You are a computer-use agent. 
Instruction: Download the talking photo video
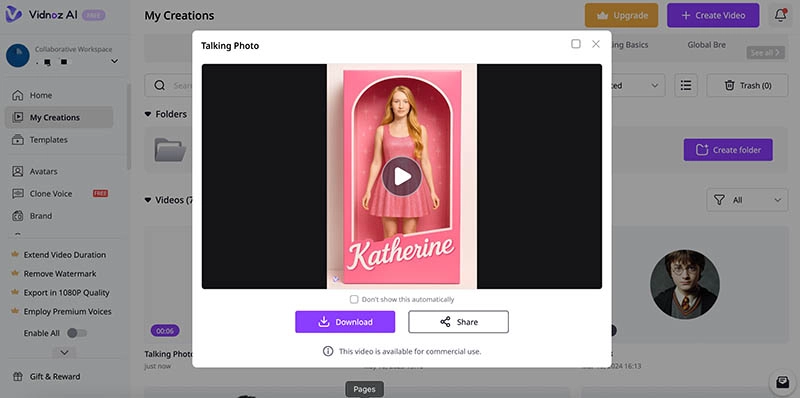pos(345,322)
